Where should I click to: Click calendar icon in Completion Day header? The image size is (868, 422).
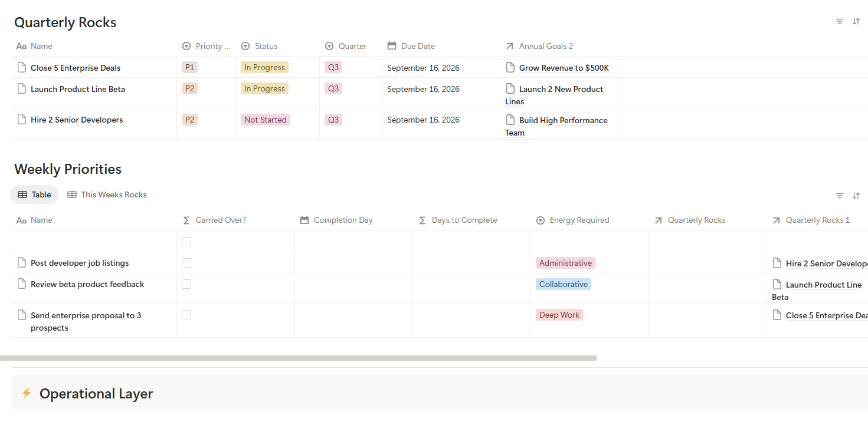coord(304,220)
